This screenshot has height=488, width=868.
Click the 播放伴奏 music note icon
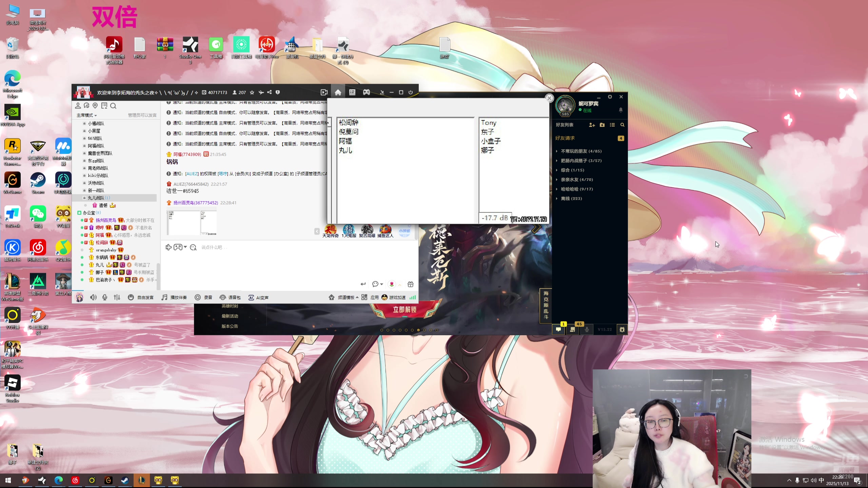164,297
